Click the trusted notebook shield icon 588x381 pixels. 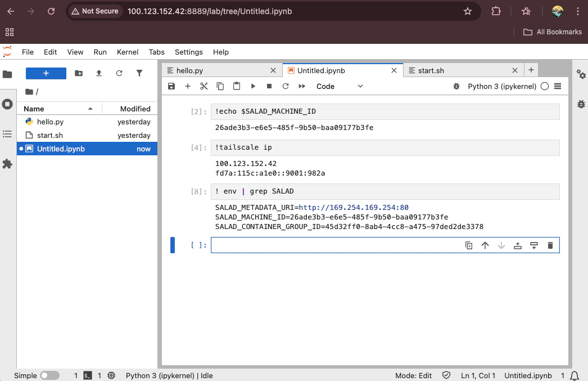tap(446, 375)
